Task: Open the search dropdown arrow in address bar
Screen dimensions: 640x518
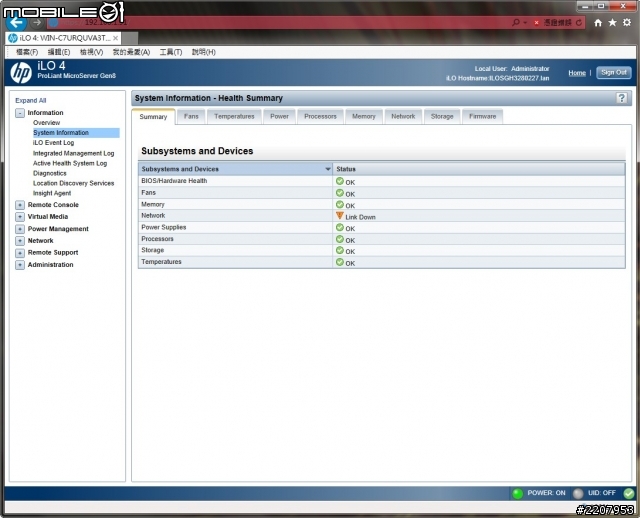Action: tap(525, 23)
